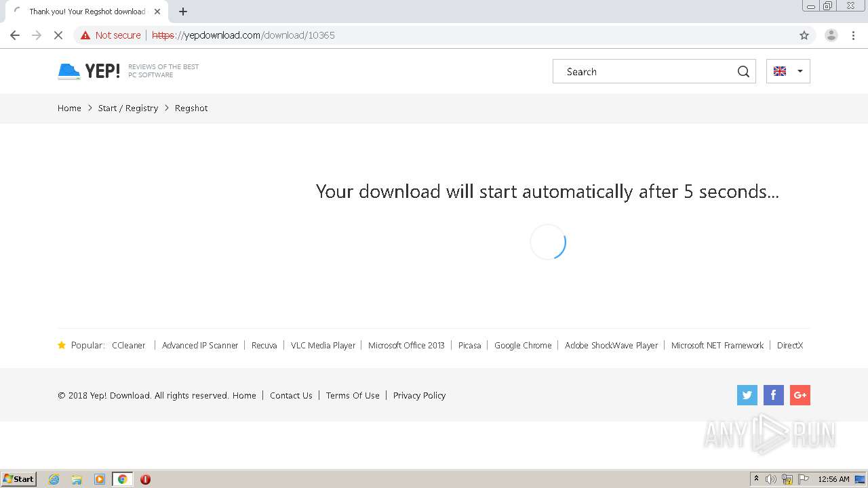Image resolution: width=868 pixels, height=488 pixels.
Task: Click the address bar URL
Action: (243, 35)
